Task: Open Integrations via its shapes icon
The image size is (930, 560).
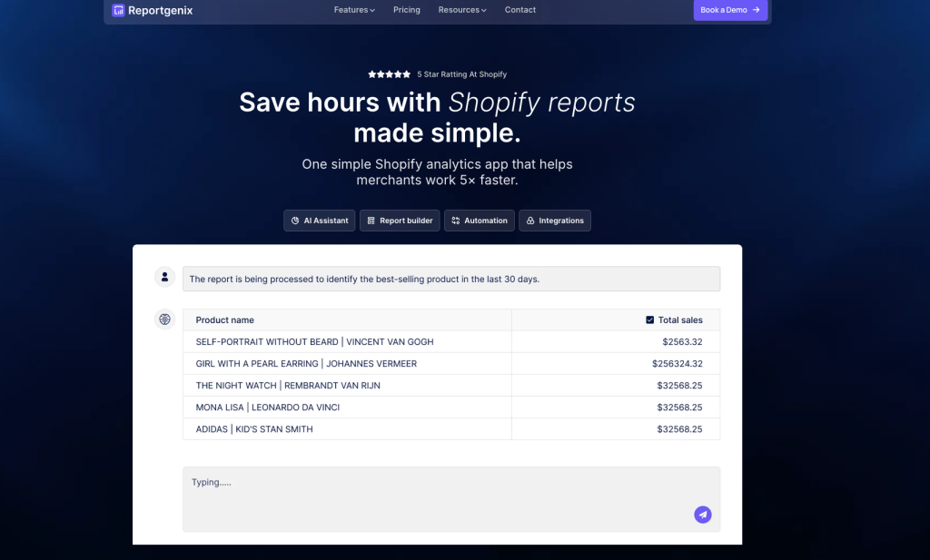Action: (x=529, y=220)
